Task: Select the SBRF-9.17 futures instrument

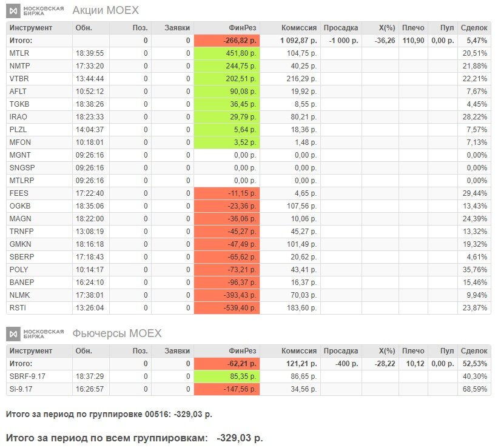Action: 27,376
